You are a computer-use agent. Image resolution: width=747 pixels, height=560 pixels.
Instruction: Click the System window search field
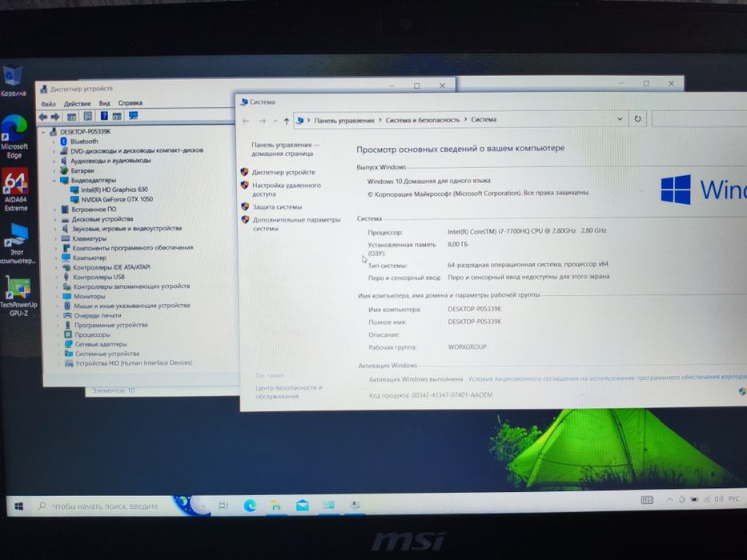point(698,118)
